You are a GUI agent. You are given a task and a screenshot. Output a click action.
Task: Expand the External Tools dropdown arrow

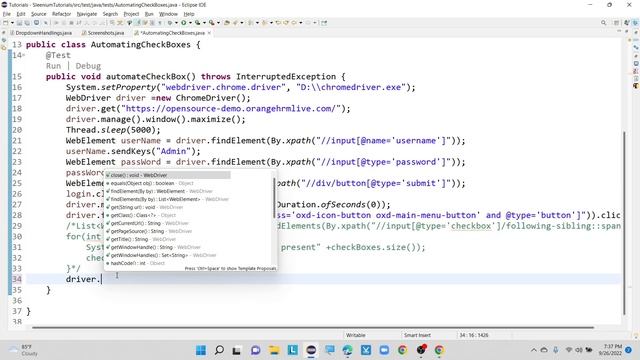pyautogui.click(x=218, y=23)
